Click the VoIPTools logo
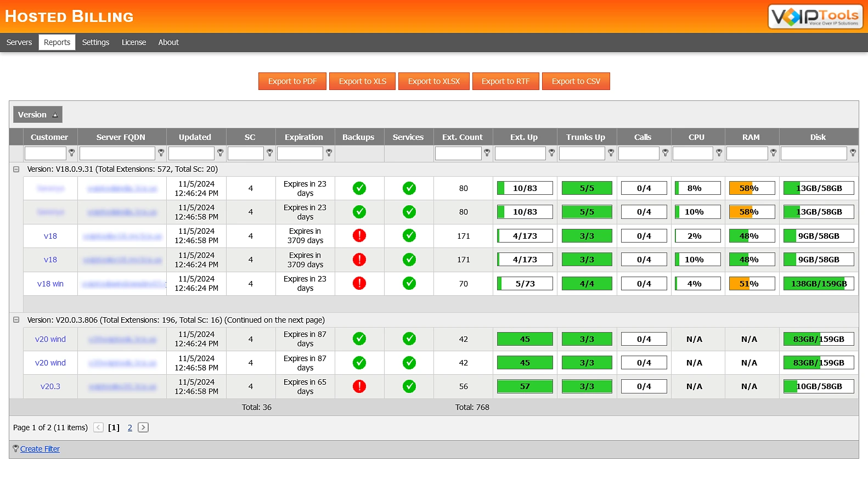Image resolution: width=868 pixels, height=478 pixels. pyautogui.click(x=815, y=16)
